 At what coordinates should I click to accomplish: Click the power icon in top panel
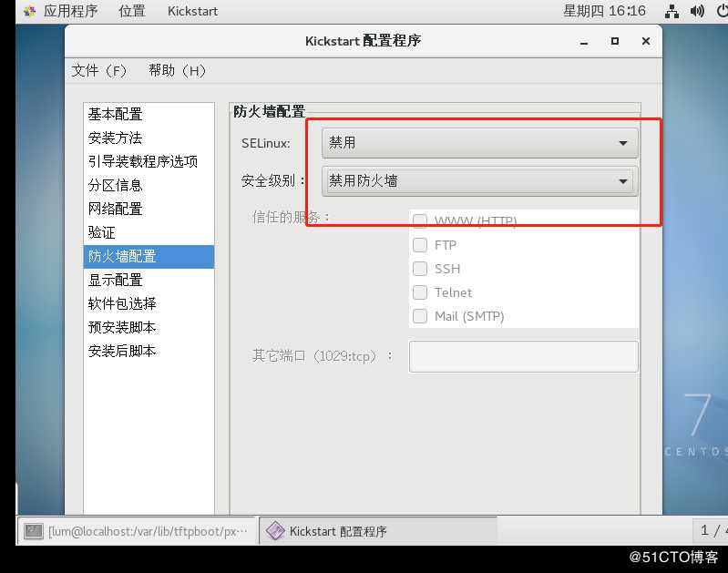[722, 11]
